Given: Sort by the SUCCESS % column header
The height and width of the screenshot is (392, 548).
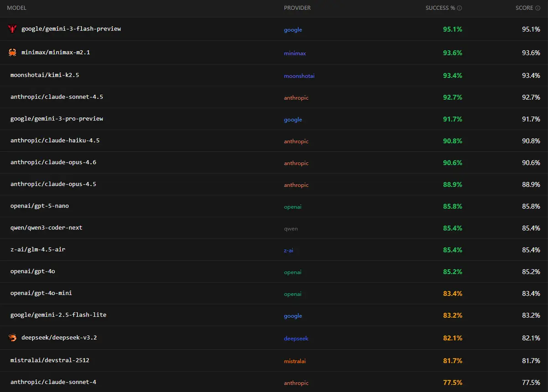Looking at the screenshot, I should click(440, 8).
